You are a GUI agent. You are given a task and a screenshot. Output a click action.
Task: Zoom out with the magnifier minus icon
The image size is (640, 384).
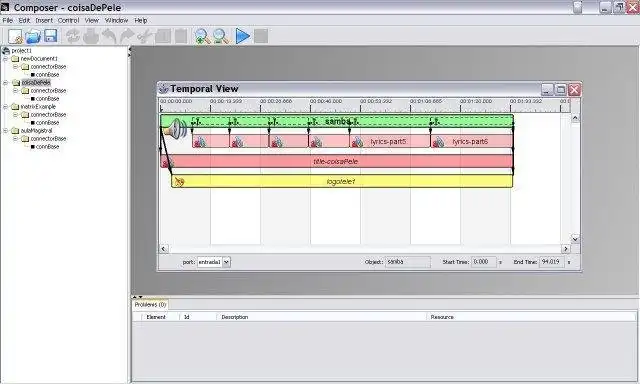[x=221, y=36]
